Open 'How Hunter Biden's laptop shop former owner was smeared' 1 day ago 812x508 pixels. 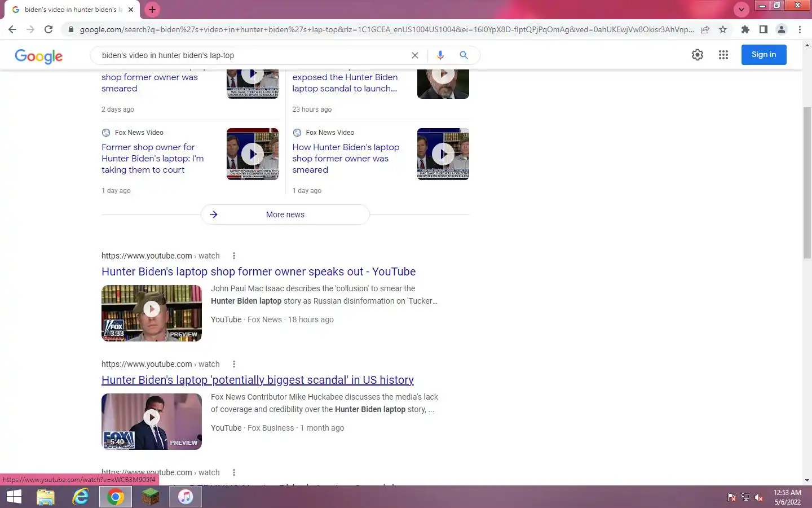click(346, 159)
